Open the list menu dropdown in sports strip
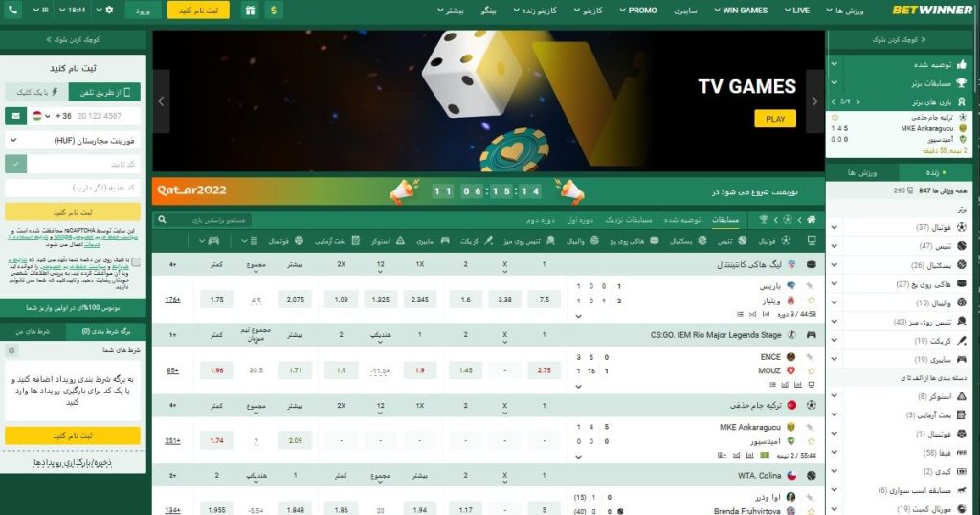 coord(250,240)
